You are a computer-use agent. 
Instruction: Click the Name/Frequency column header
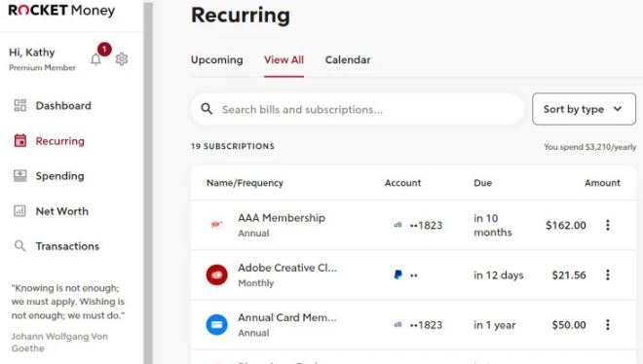tap(245, 183)
